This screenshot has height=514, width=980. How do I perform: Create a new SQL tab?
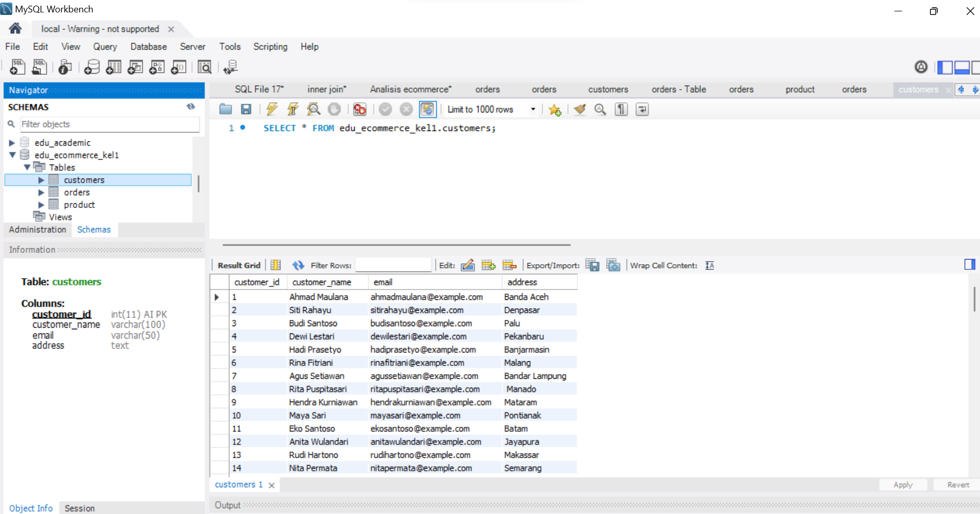point(17,67)
